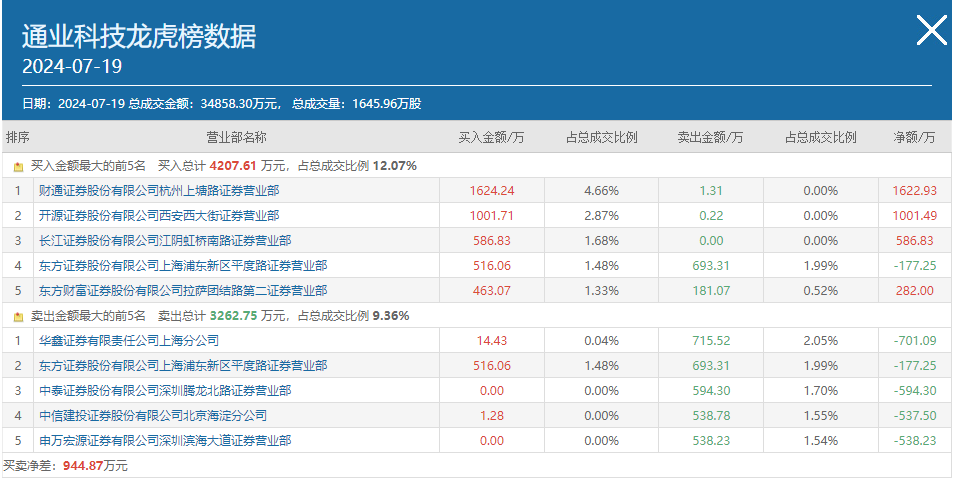This screenshot has height=482, width=953.
Task: Select the net amount 1622.93
Action: [x=914, y=191]
